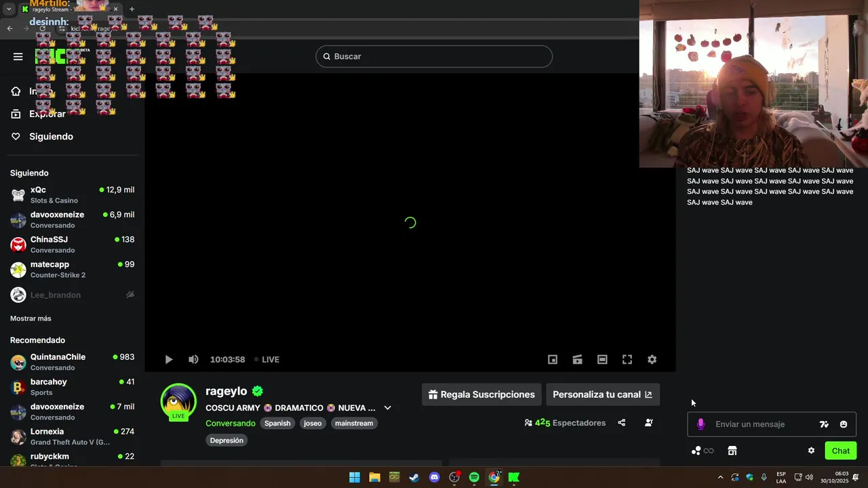Open video player settings gear
Screen dimensions: 868x488
[x=652, y=360]
